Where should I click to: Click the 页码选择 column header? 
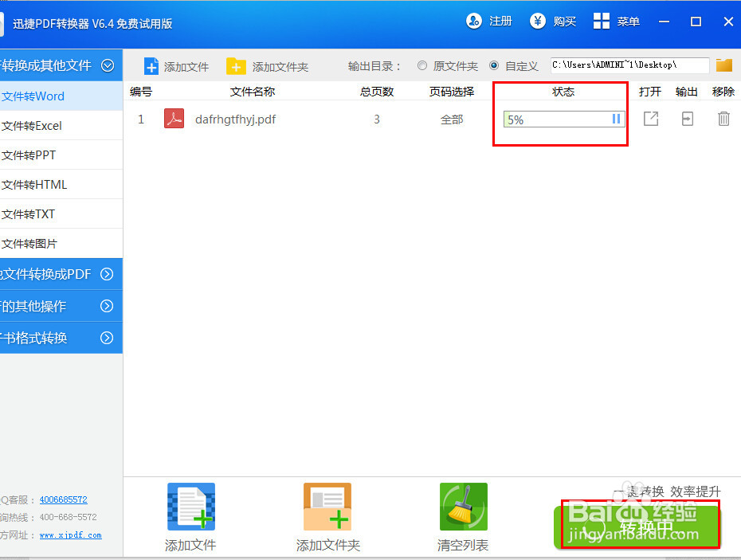click(452, 92)
